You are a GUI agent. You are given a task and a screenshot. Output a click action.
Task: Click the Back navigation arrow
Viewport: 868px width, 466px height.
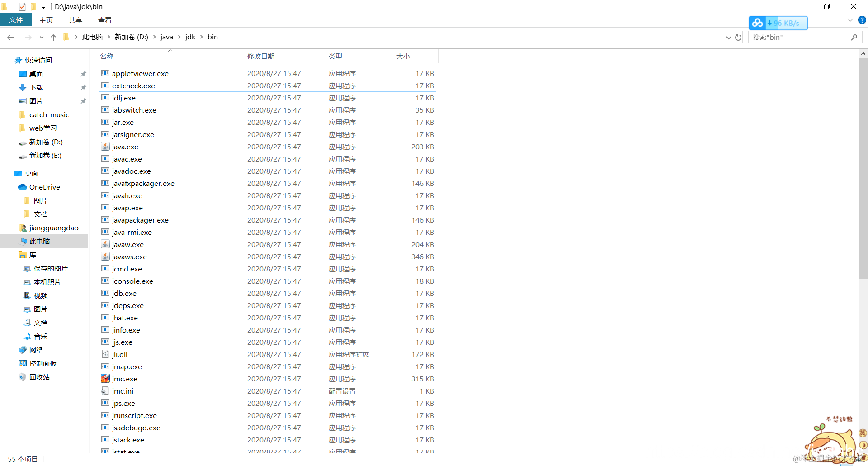point(11,38)
